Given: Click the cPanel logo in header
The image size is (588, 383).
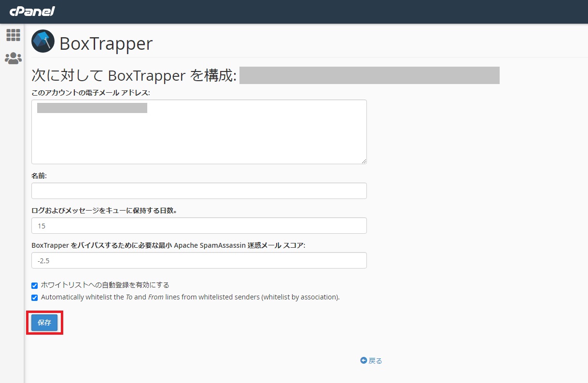Looking at the screenshot, I should (x=32, y=11).
